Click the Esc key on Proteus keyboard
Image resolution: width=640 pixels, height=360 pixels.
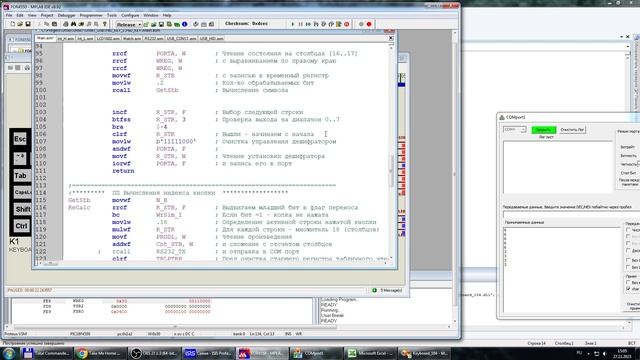[x=20, y=139]
